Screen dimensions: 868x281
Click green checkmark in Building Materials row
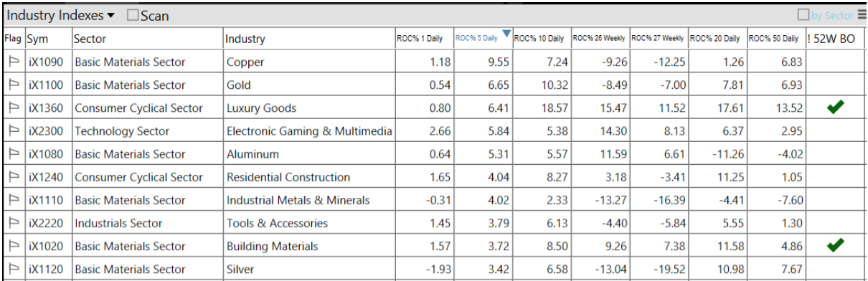(x=835, y=246)
